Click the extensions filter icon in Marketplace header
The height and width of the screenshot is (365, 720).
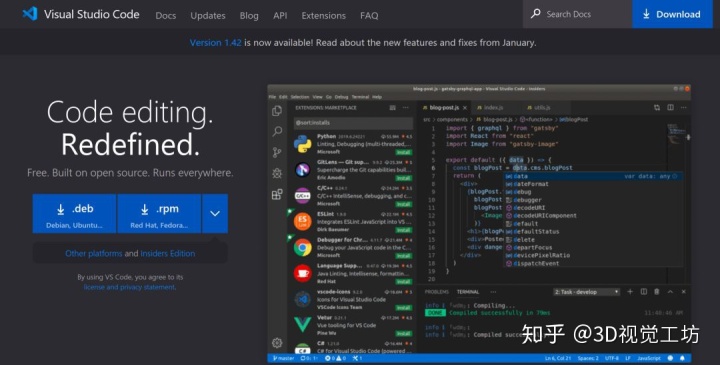pos(393,108)
